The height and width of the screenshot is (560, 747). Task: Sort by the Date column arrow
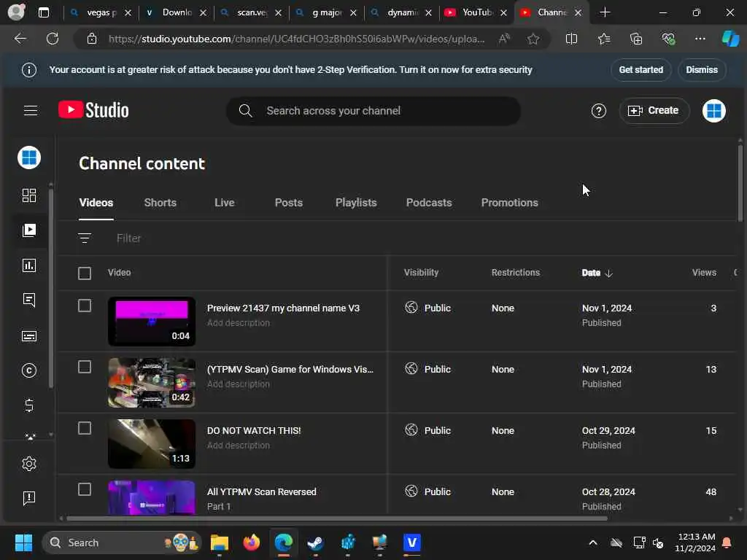click(608, 273)
